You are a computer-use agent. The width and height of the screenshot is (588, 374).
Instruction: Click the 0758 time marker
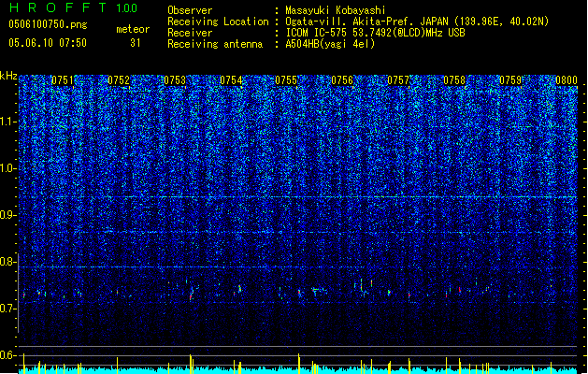(454, 80)
